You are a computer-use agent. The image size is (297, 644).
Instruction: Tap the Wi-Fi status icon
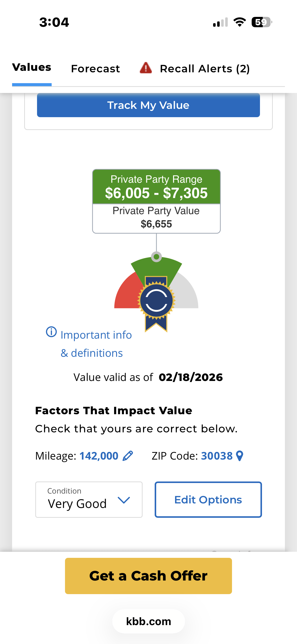coord(240,22)
